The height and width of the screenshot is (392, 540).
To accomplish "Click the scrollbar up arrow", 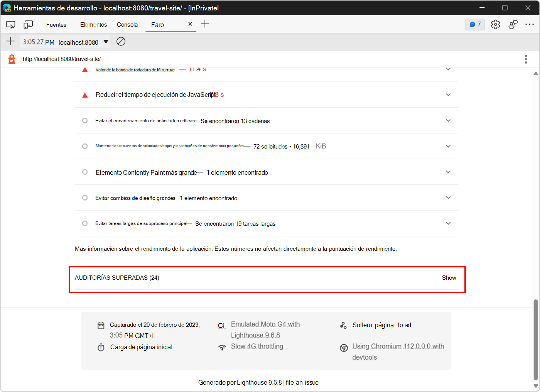I will [535, 73].
